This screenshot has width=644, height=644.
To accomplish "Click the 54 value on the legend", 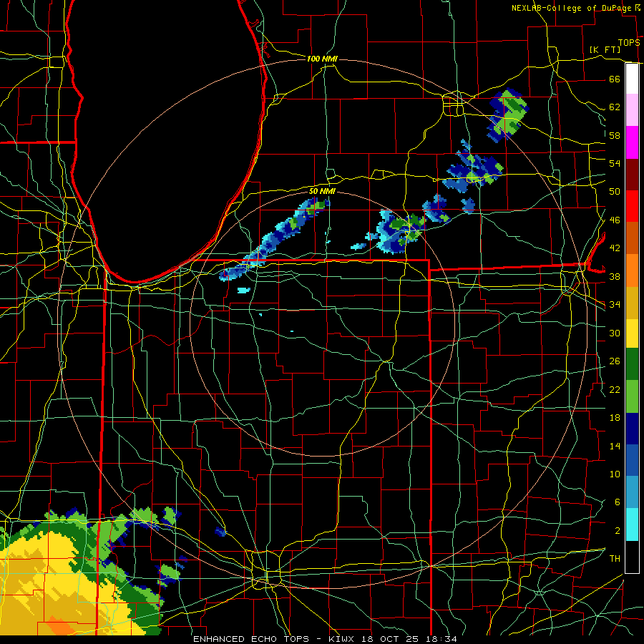I will [615, 163].
